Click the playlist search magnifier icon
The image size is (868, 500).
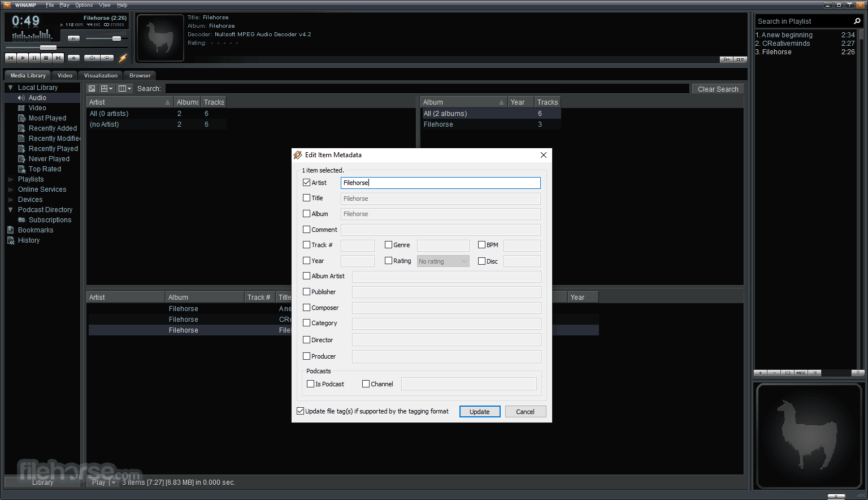857,21
